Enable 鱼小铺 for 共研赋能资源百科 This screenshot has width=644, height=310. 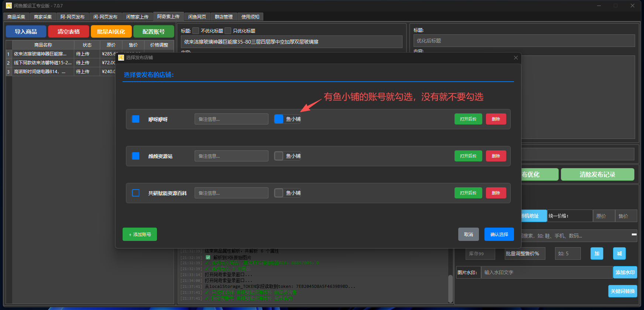pos(279,193)
